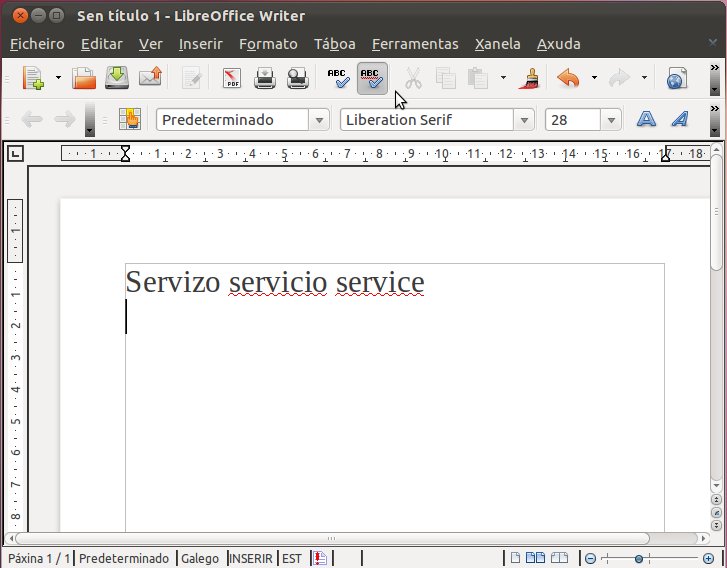This screenshot has width=727, height=568.
Task: Click the zoom out minus button
Action: (x=590, y=559)
